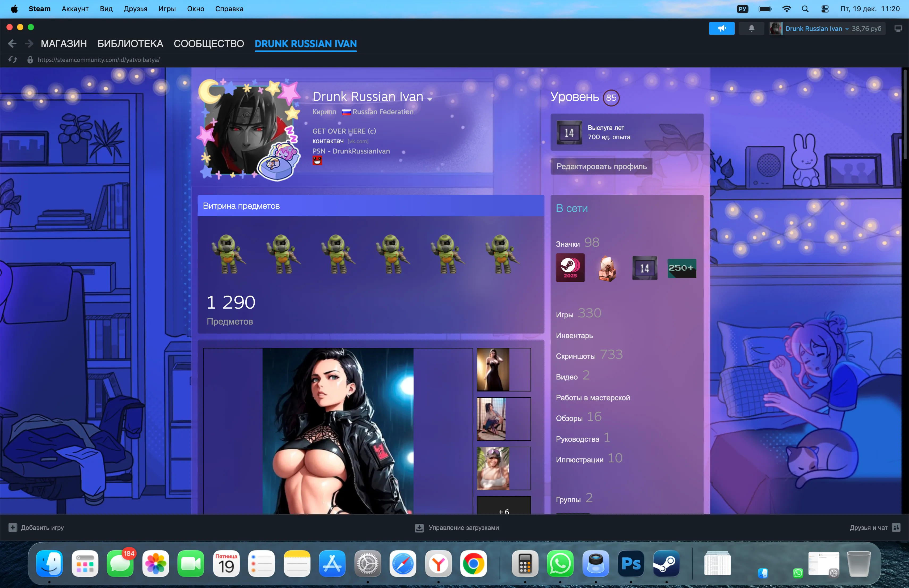Open the last showcase item in Витрина предметов

[502, 254]
